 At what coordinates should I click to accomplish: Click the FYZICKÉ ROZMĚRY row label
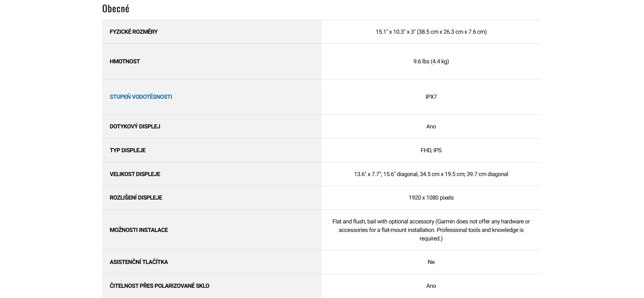[134, 32]
